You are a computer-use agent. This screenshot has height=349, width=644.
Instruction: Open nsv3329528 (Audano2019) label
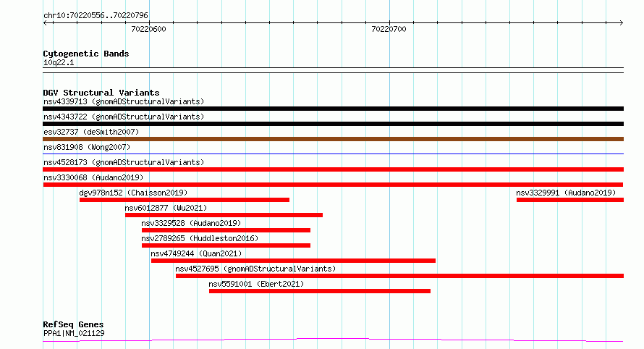[191, 223]
